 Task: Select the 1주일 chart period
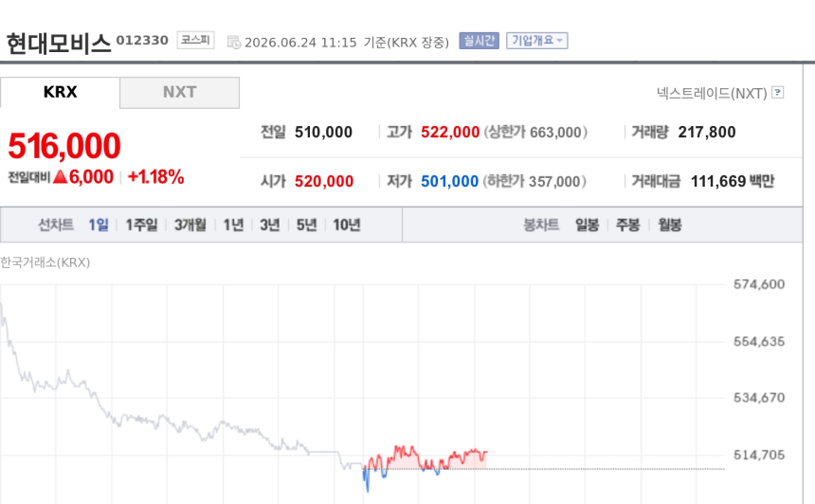pos(141,225)
